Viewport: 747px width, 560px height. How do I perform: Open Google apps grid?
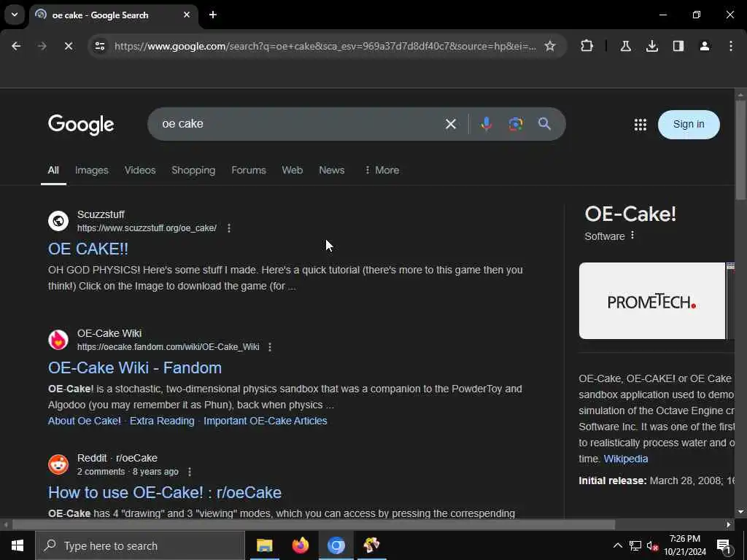[640, 125]
